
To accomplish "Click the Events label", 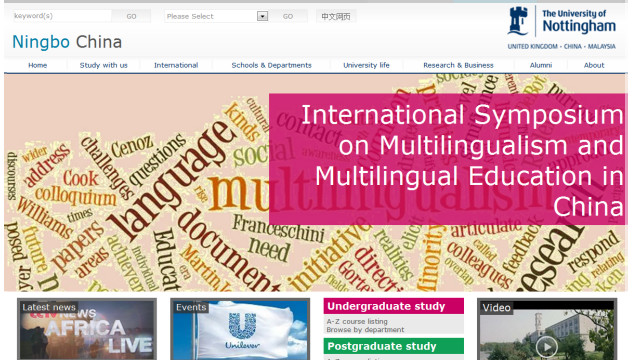I will 191,307.
